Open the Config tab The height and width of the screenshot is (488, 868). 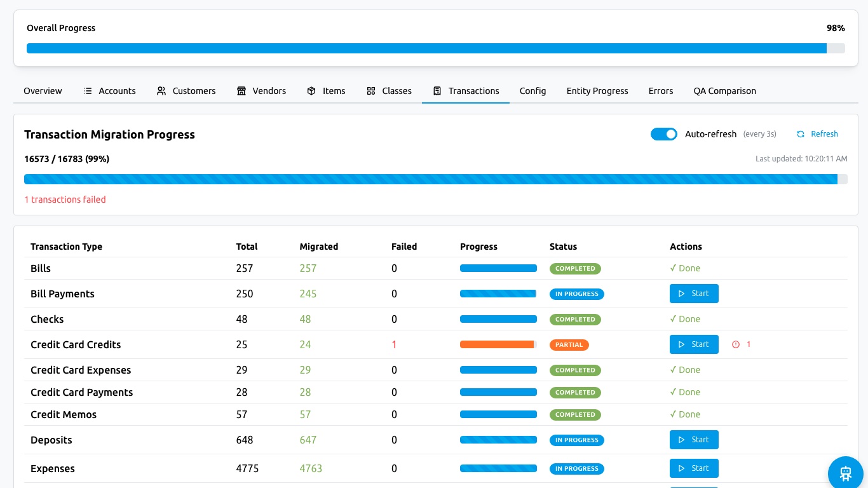click(532, 91)
